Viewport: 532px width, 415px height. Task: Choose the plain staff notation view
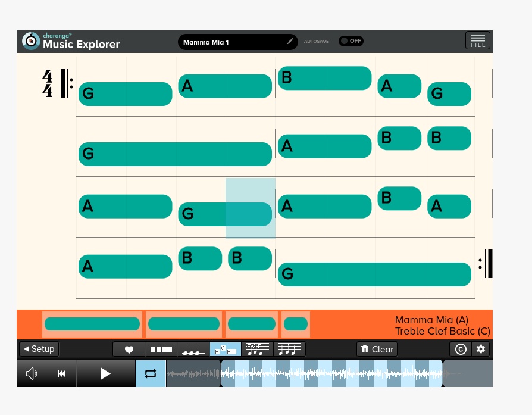tap(290, 350)
